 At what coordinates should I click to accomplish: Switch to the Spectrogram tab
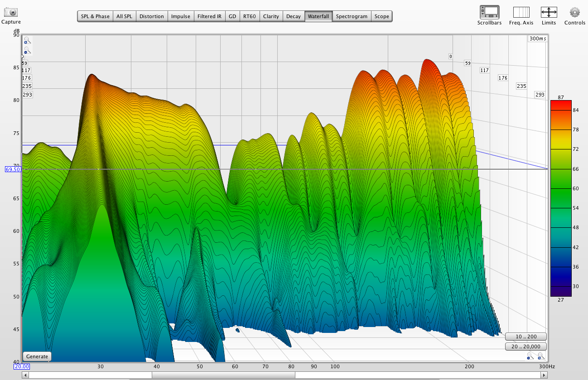(x=352, y=16)
